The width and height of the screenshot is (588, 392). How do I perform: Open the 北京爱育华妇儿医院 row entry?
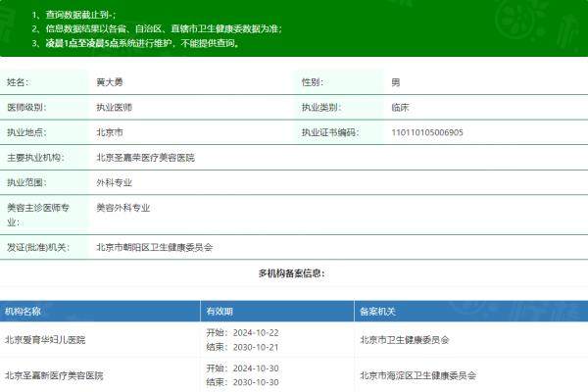[45, 340]
